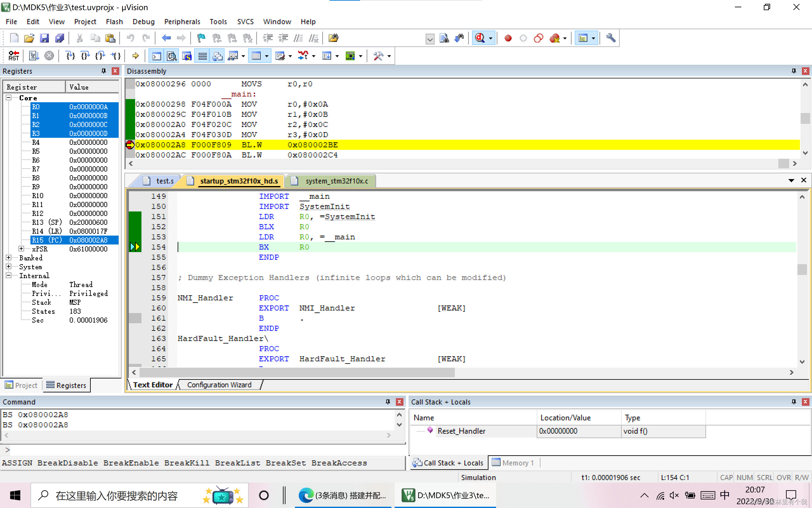Click the Run icon
The image size is (812, 508).
pyautogui.click(x=34, y=56)
